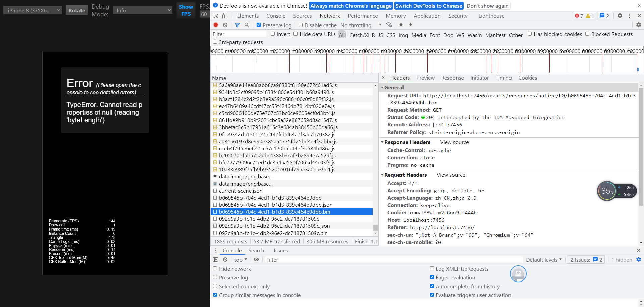Close the console drawer
644x307 pixels.
click(639, 250)
